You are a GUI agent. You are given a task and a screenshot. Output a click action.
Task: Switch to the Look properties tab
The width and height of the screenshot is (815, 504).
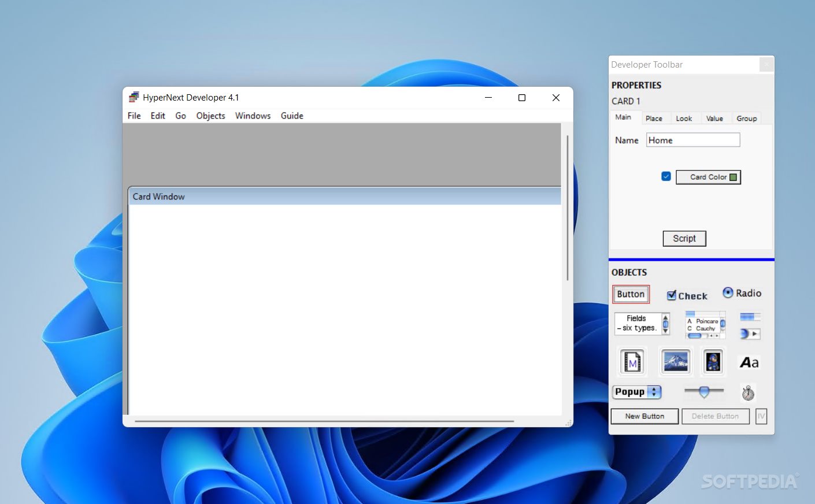pos(684,118)
